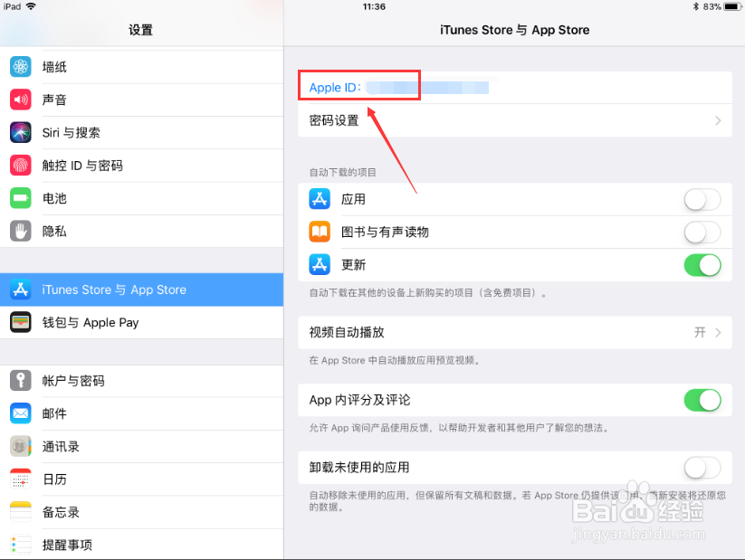Screen dimensions: 745x560
Task: Tap the 设置 sidebar title
Action: click(x=140, y=30)
